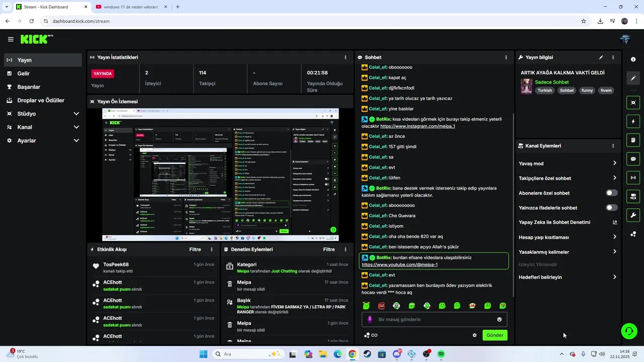The width and height of the screenshot is (644, 362).
Task: Go to Gelir in left sidebar
Action: pos(43,73)
